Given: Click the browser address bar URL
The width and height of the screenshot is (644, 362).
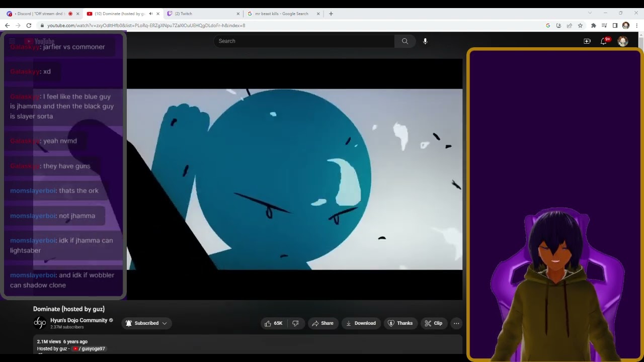Looking at the screenshot, I should pos(146,25).
